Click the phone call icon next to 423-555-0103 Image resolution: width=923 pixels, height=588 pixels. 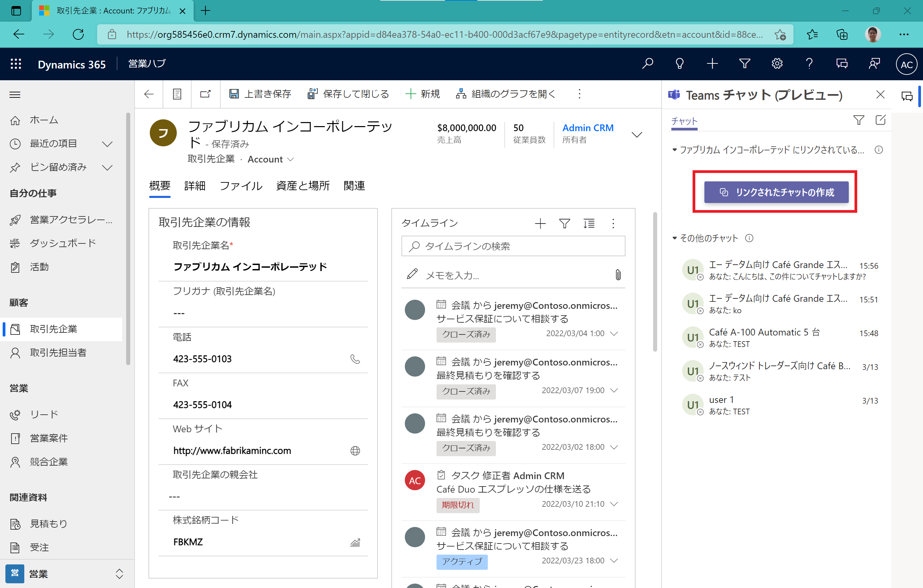[x=355, y=359]
